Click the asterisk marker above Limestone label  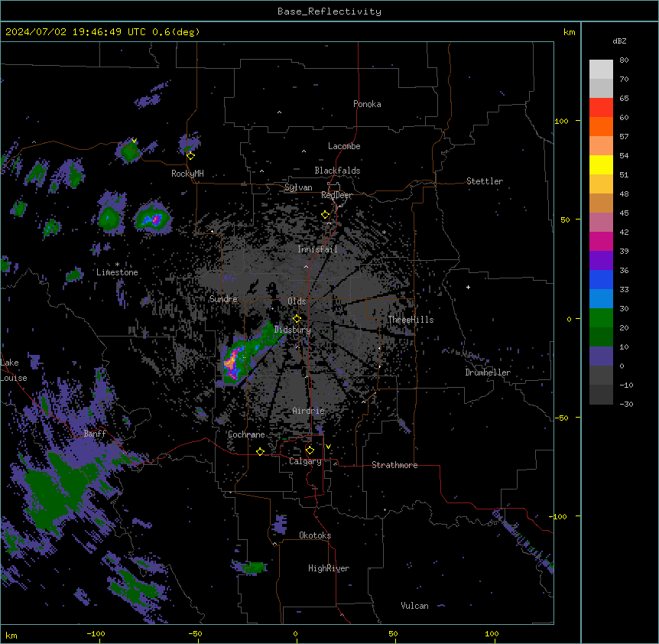pos(117,265)
